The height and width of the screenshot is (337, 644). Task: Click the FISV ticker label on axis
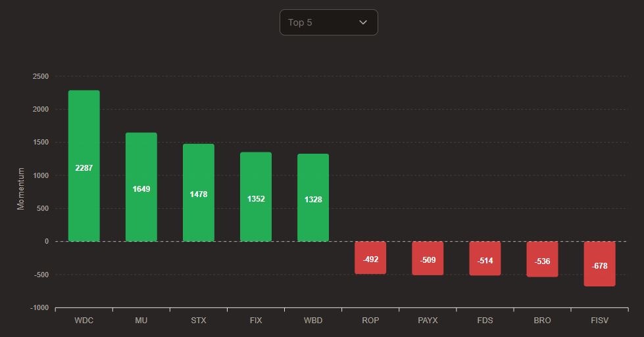599,321
